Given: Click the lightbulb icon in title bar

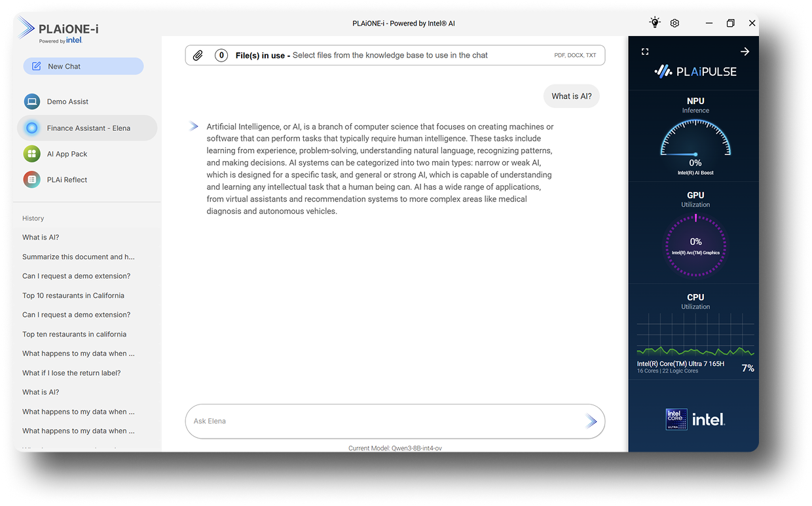Looking at the screenshot, I should [x=654, y=23].
